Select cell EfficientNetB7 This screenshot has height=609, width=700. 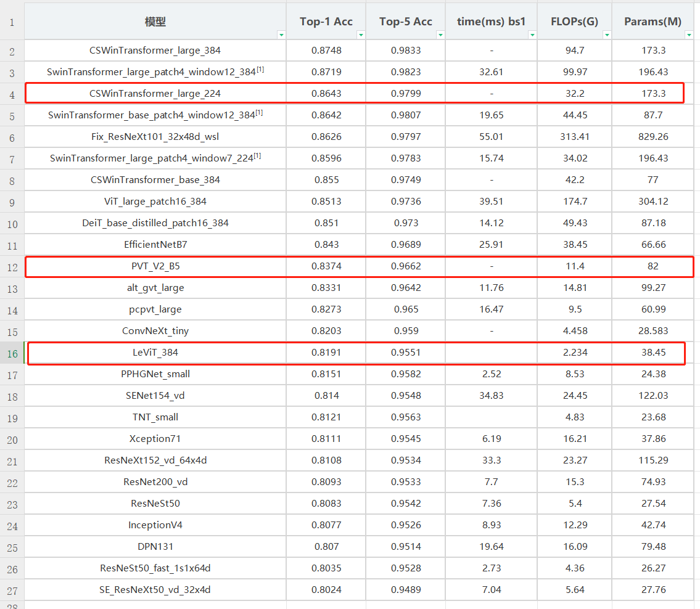click(155, 245)
